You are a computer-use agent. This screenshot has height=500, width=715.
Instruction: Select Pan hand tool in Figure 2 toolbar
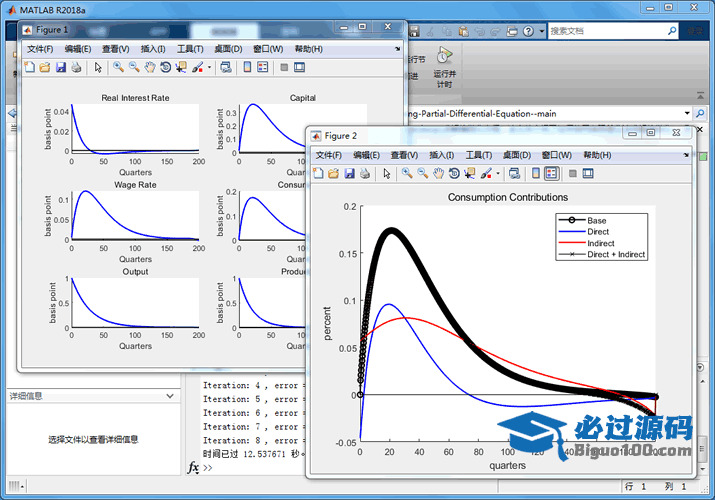pos(439,173)
